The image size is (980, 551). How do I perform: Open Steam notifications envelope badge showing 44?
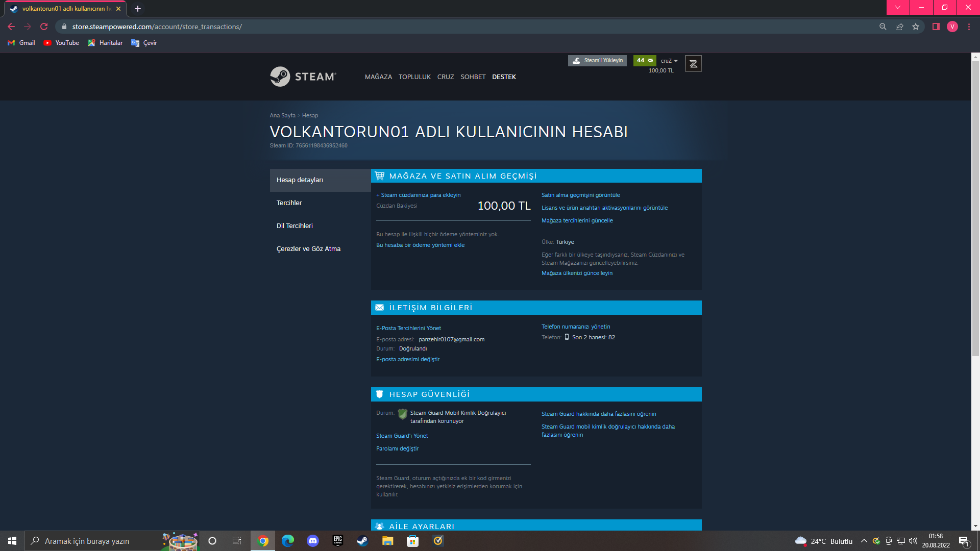click(x=645, y=60)
